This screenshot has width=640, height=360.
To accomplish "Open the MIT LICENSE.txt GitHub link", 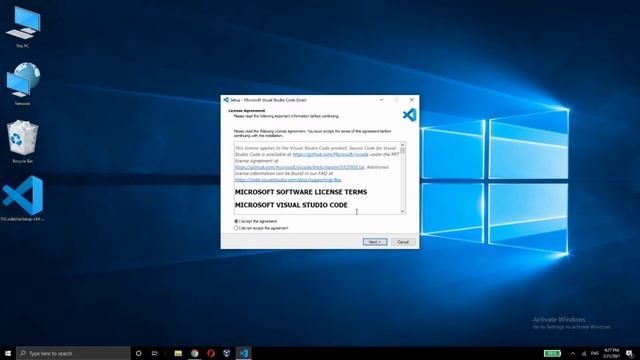I will pyautogui.click(x=299, y=167).
